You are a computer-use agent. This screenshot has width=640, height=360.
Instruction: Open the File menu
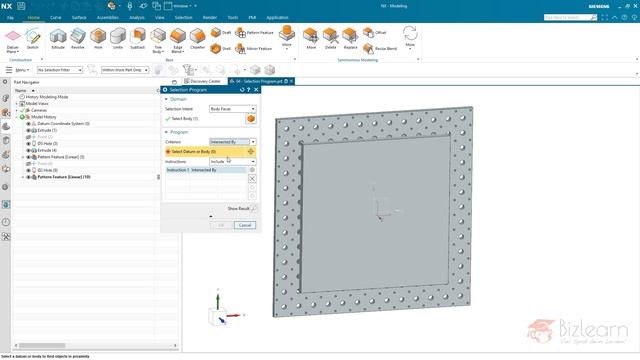(11, 18)
